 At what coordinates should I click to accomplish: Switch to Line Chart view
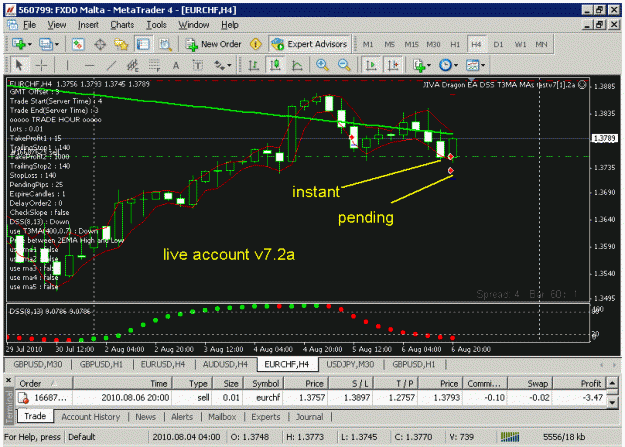tap(297, 65)
